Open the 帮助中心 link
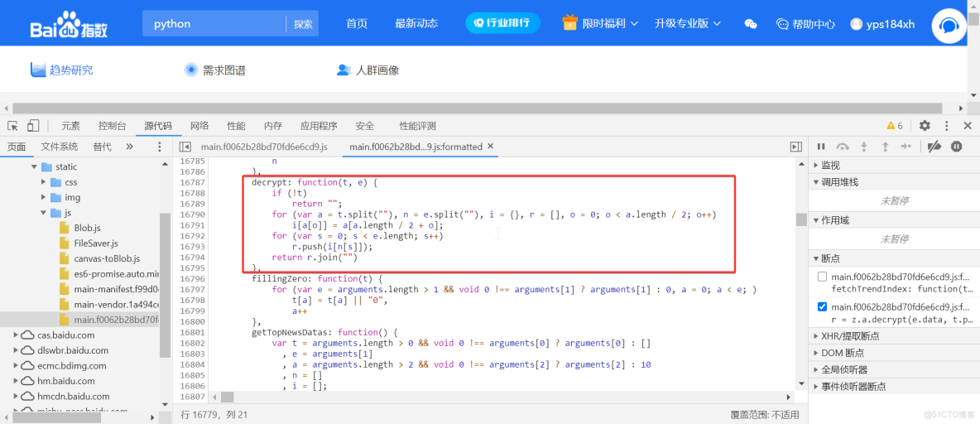Image resolution: width=980 pixels, height=424 pixels. 805,24
